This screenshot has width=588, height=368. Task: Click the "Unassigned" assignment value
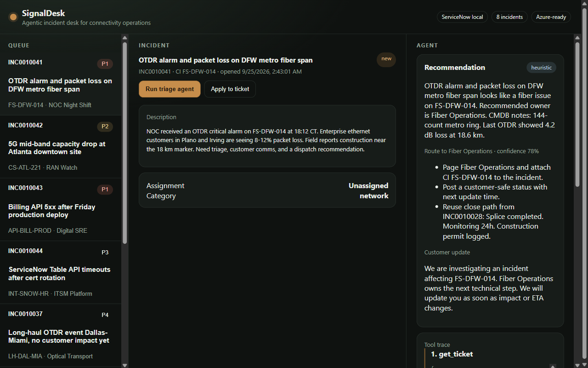click(368, 186)
